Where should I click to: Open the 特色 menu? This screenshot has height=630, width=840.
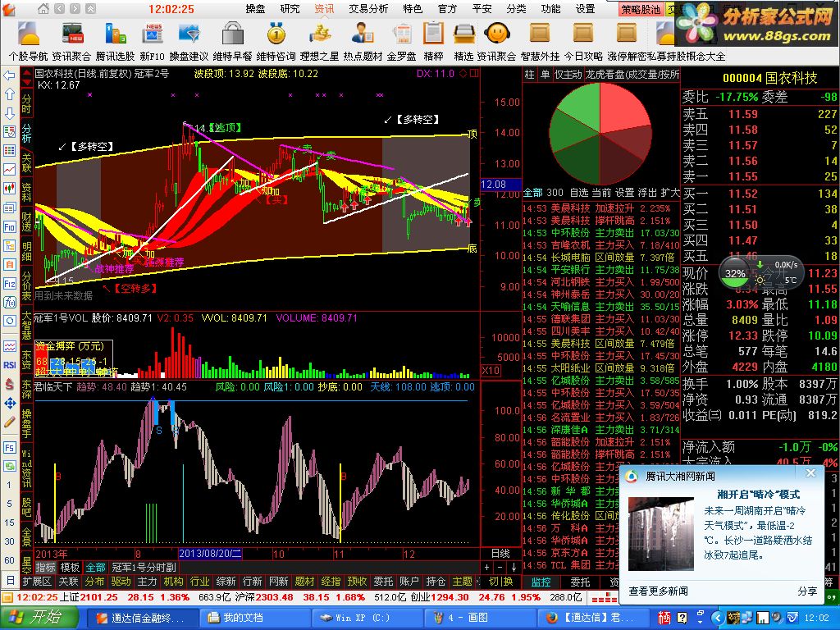(x=413, y=8)
